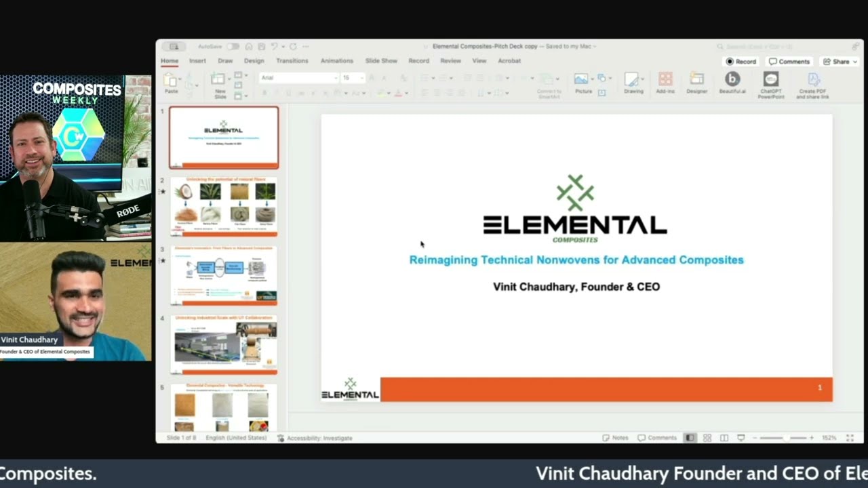Click the Draw ribbon tab

click(x=225, y=61)
